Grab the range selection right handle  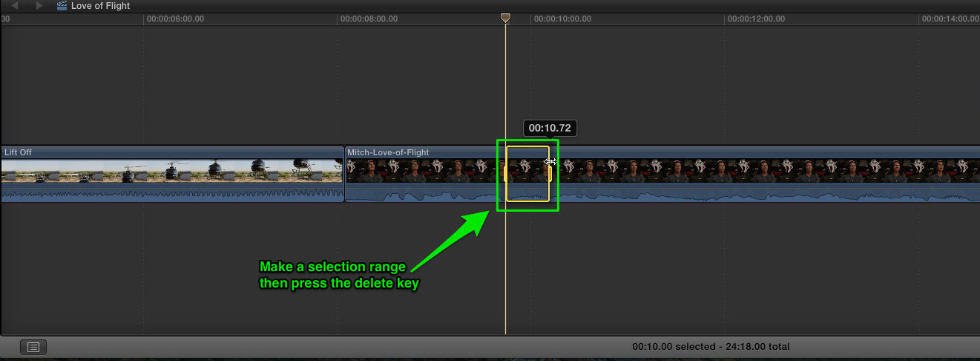click(x=549, y=173)
